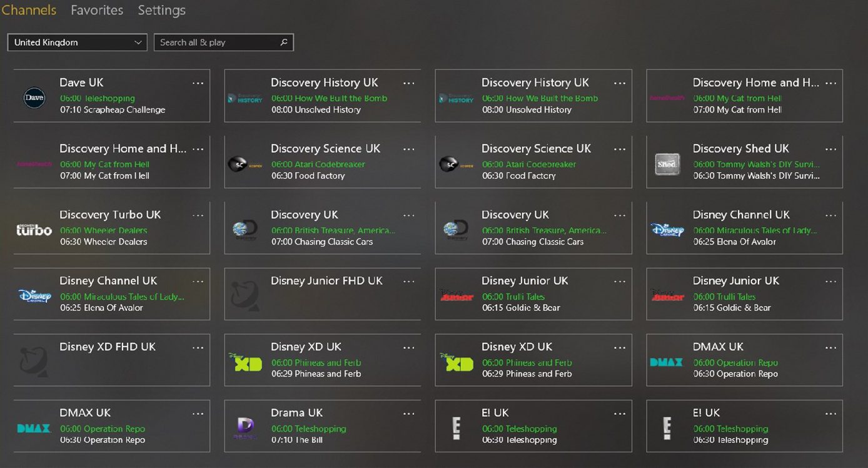This screenshot has width=868, height=468.
Task: Click the Disney Junior FHD UK satellite placeholder icon
Action: tap(245, 295)
